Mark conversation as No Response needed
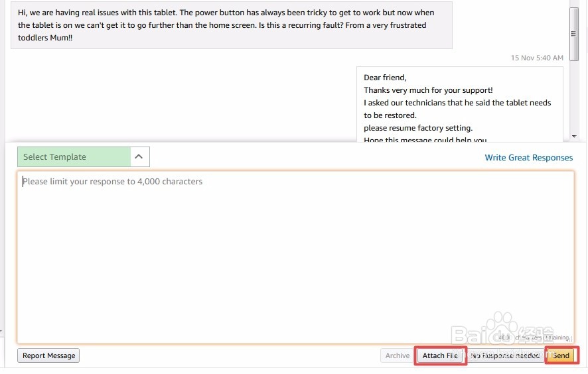The width and height of the screenshot is (588, 374). pos(505,356)
